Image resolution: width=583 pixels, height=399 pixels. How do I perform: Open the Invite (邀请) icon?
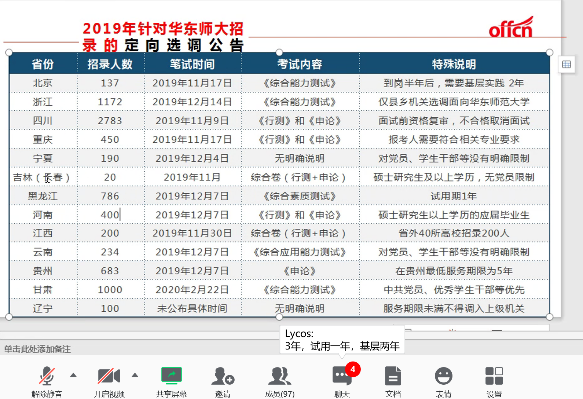pyautogui.click(x=223, y=376)
